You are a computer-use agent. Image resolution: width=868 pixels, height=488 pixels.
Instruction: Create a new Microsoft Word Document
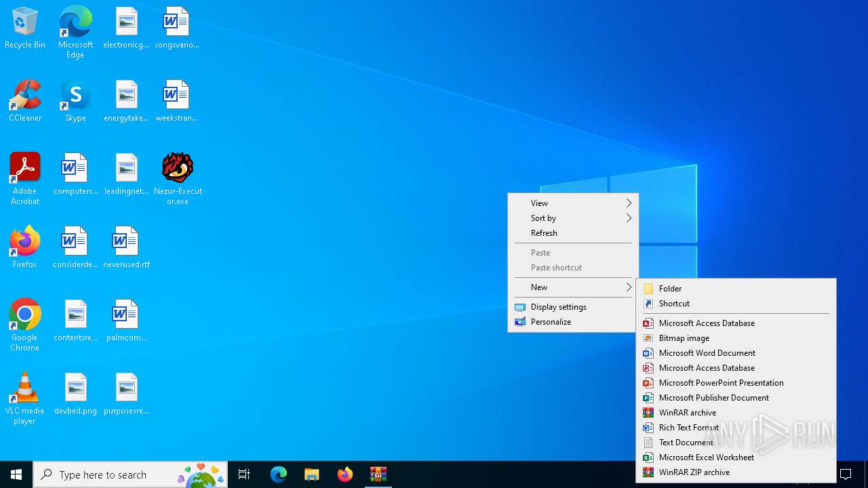pyautogui.click(x=736, y=352)
